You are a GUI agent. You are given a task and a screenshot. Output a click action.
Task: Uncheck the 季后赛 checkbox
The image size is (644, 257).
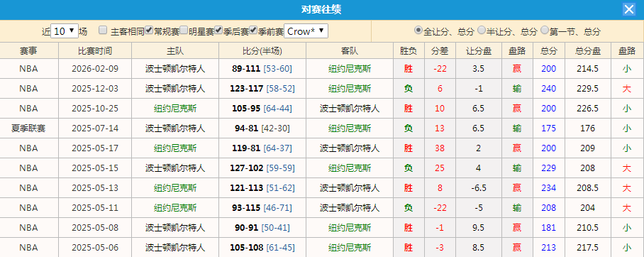(x=219, y=30)
